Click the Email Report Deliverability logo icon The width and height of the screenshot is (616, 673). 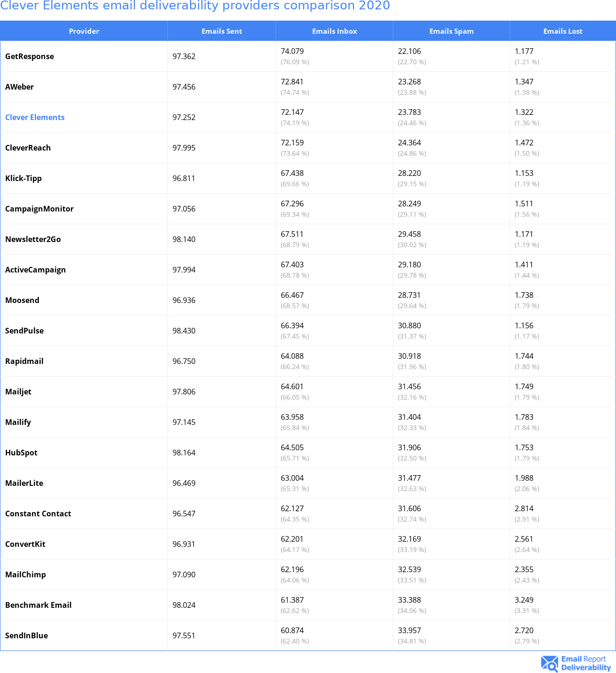549,664
